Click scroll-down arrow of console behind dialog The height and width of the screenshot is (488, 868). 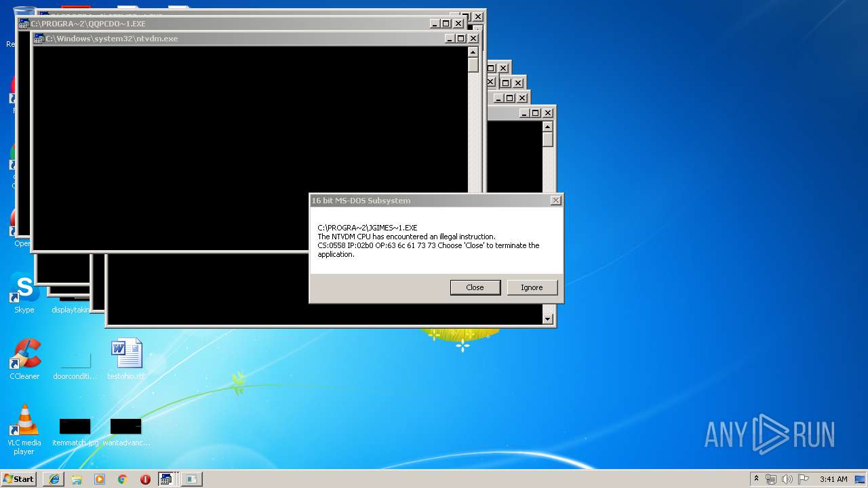point(548,319)
